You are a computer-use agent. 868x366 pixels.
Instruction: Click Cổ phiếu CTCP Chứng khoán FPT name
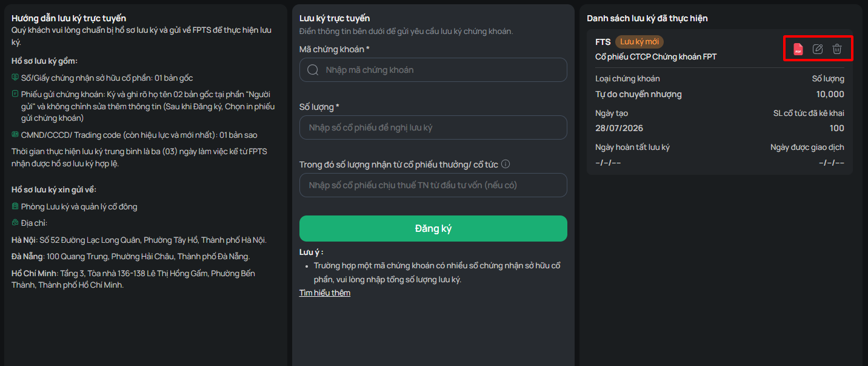coord(656,56)
